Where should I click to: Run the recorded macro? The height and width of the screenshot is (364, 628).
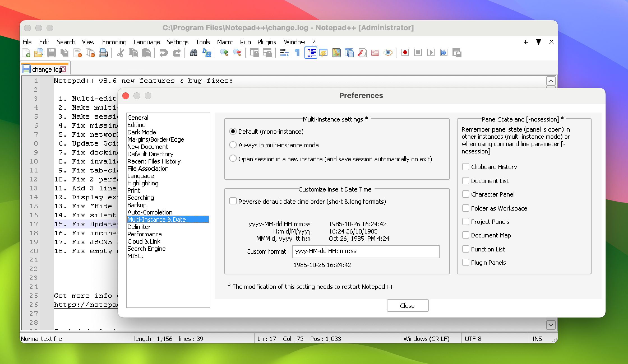pos(431,53)
